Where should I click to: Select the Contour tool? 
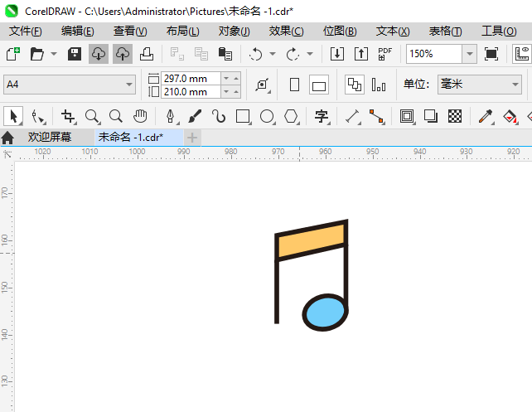click(x=407, y=116)
